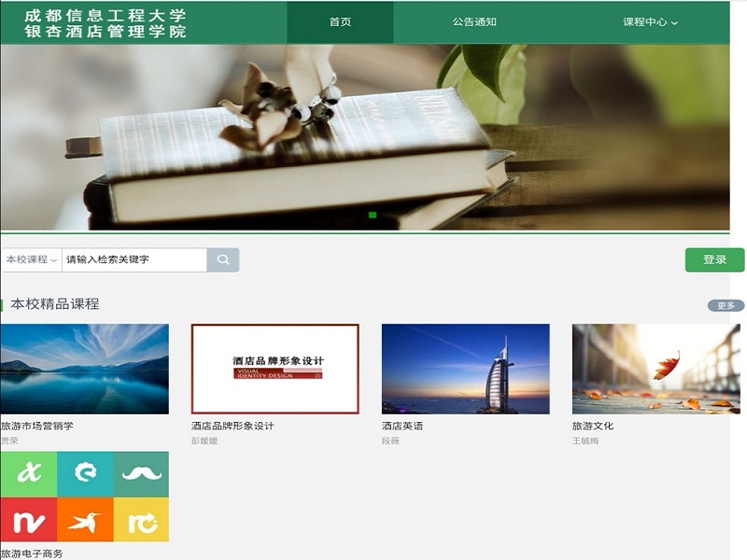747x560 pixels.
Task: Follow the 旅游文化 course title link
Action: [x=593, y=426]
